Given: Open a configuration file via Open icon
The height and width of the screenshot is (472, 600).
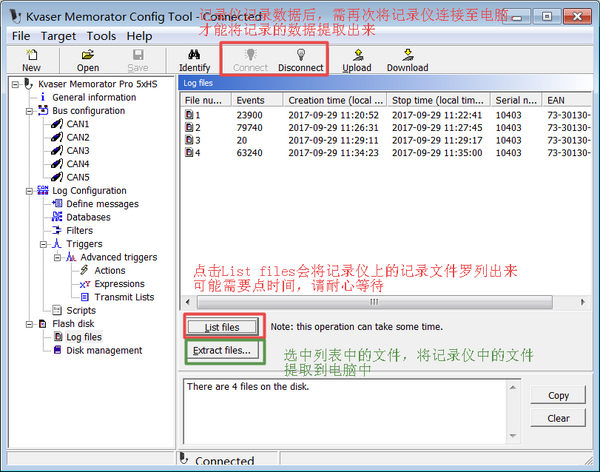Looking at the screenshot, I should [88, 55].
